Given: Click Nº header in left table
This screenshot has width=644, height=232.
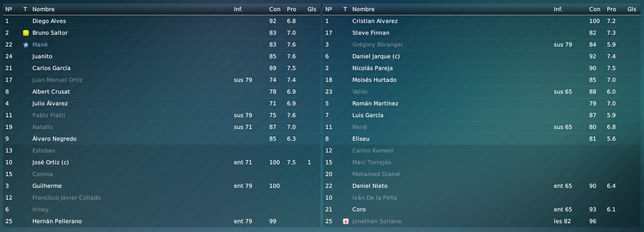Looking at the screenshot, I should (8, 9).
